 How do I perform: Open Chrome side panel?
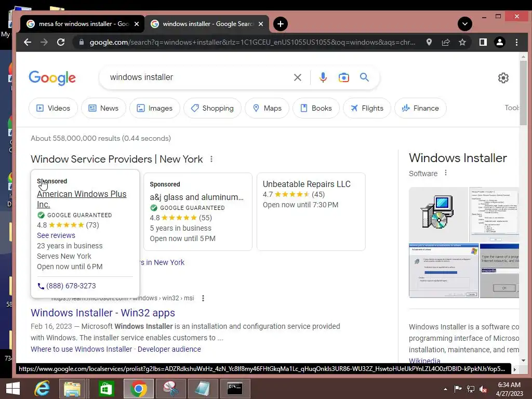point(483,42)
